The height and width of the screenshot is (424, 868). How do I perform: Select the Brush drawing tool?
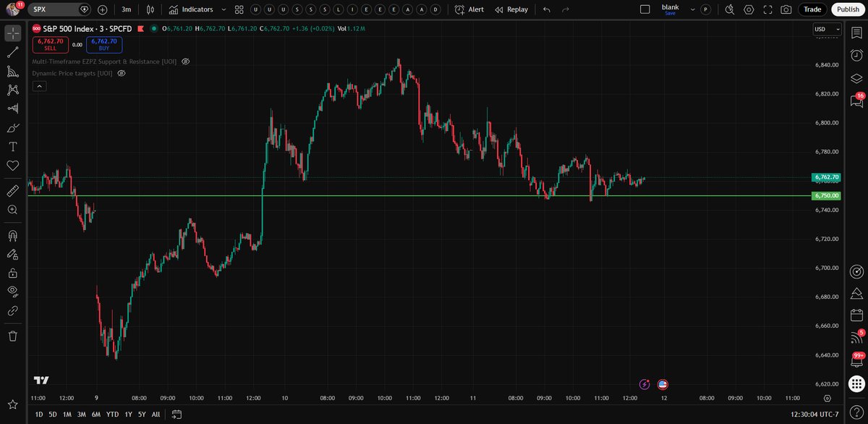(x=12, y=127)
